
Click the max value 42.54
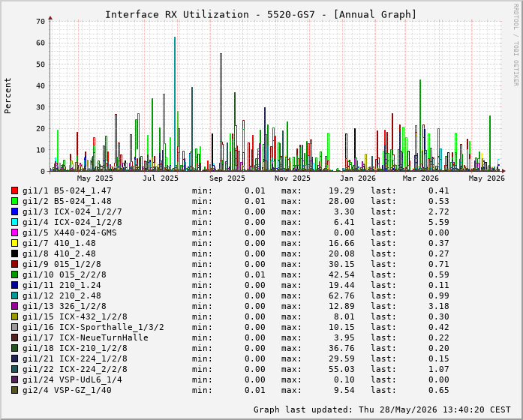tap(341, 274)
